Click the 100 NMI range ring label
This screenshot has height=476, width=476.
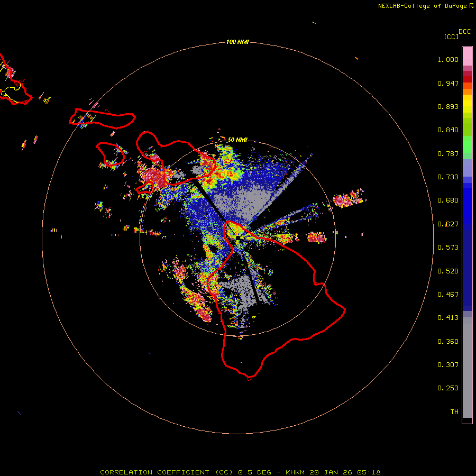[237, 42]
